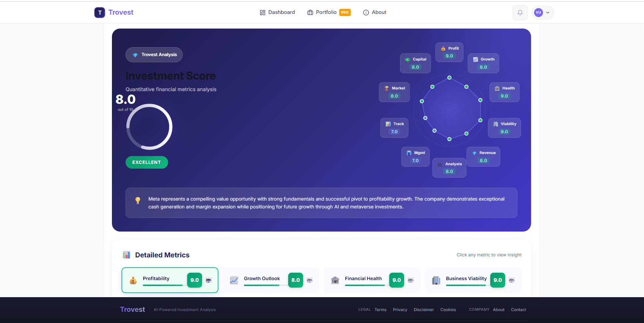The height and width of the screenshot is (323, 644).
Task: Activate the Business Viability metric
Action: [473, 280]
